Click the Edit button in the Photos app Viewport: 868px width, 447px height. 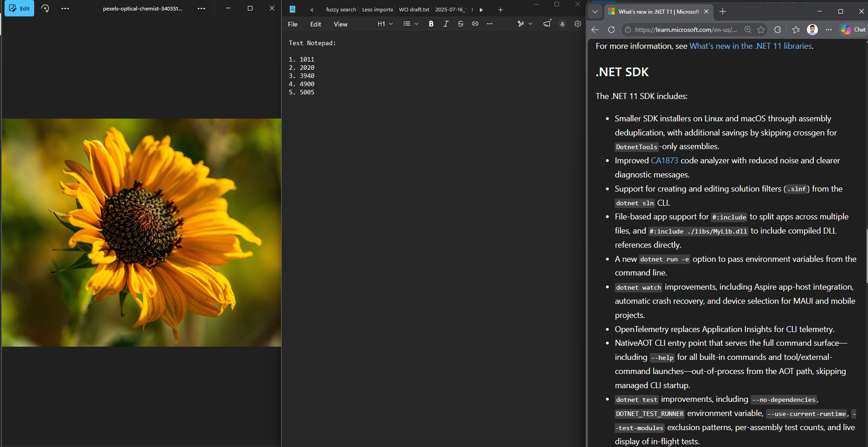click(x=19, y=8)
